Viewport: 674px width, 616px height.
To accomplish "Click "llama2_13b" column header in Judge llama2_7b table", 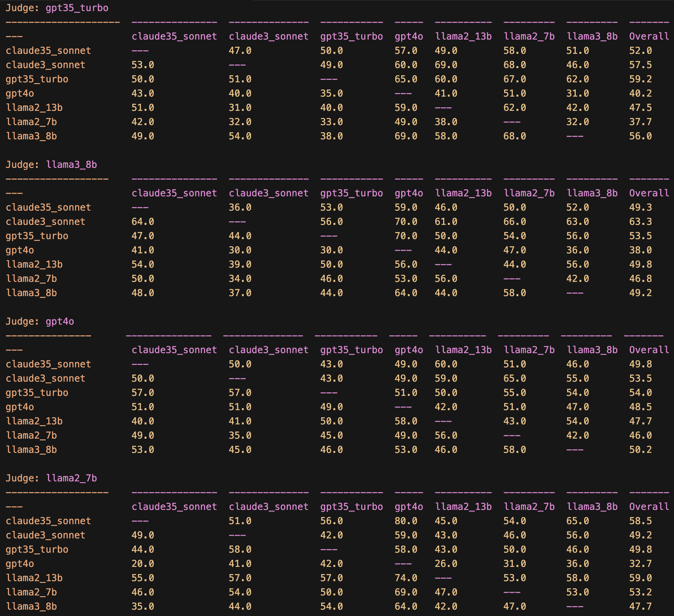I will (463, 507).
